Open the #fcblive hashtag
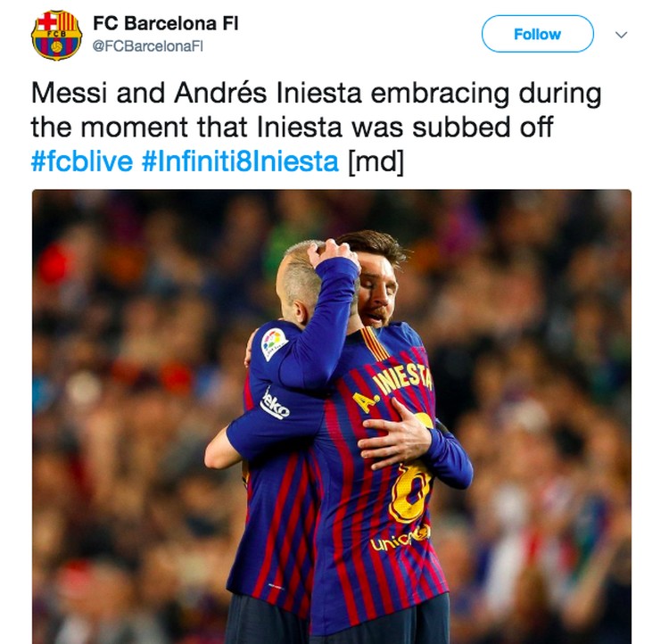This screenshot has height=644, width=669. pos(82,161)
